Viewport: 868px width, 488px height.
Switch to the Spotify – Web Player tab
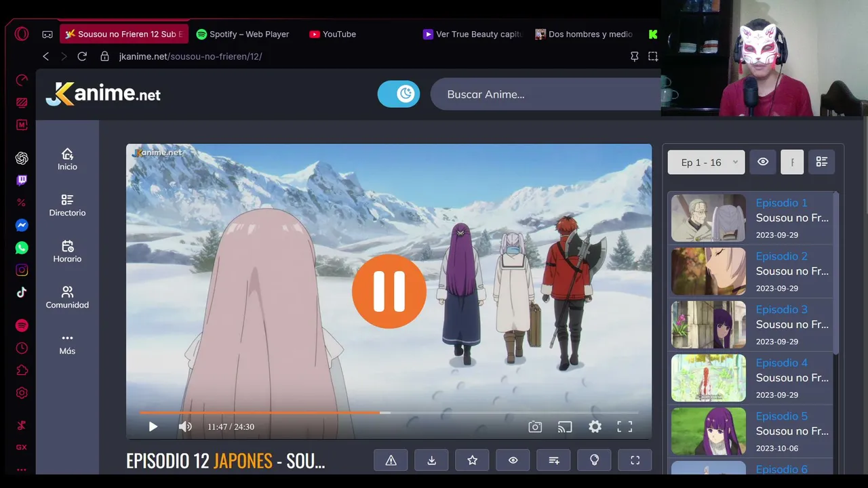pos(243,34)
